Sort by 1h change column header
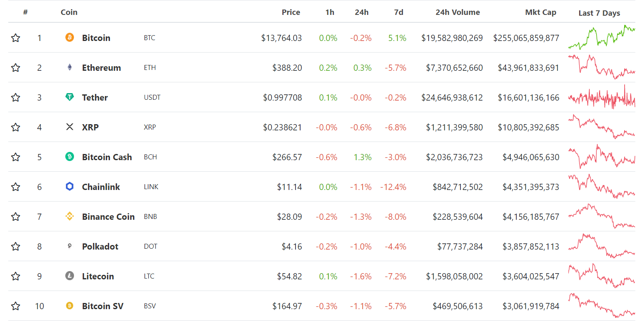644x322 pixels. tap(330, 12)
